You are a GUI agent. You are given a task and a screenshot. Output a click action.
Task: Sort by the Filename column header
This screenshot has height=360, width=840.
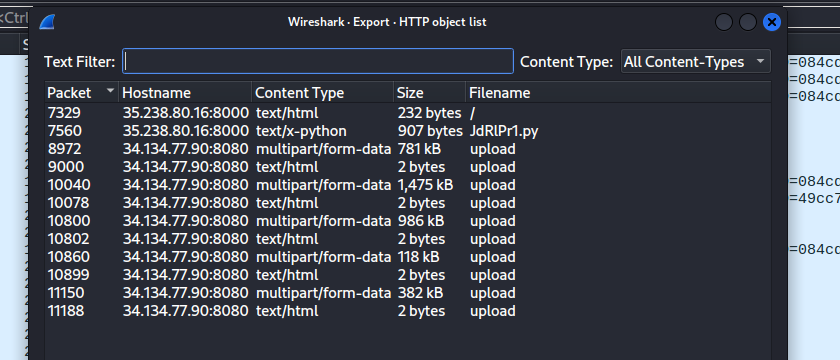point(618,93)
